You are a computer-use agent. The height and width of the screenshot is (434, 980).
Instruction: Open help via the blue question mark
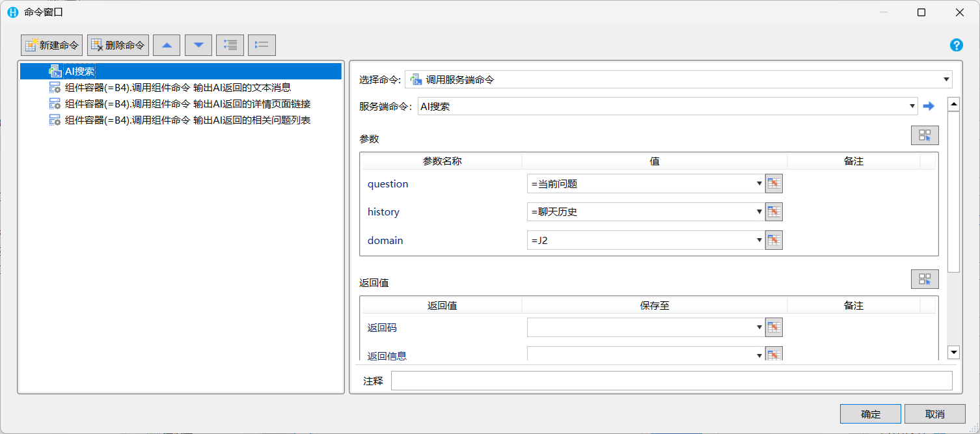[956, 45]
